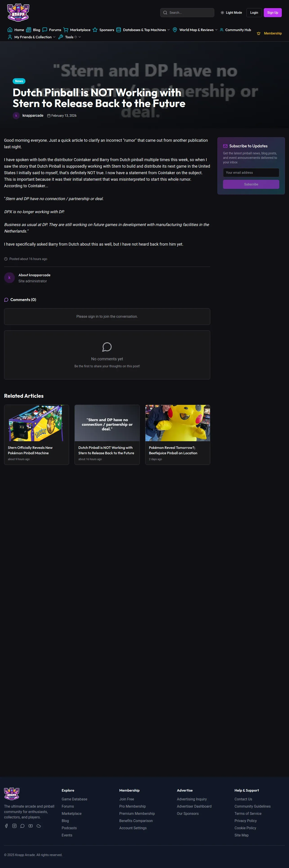Open footer Community Guidelines link
Image resolution: width=289 pixels, height=868 pixels.
point(252,806)
